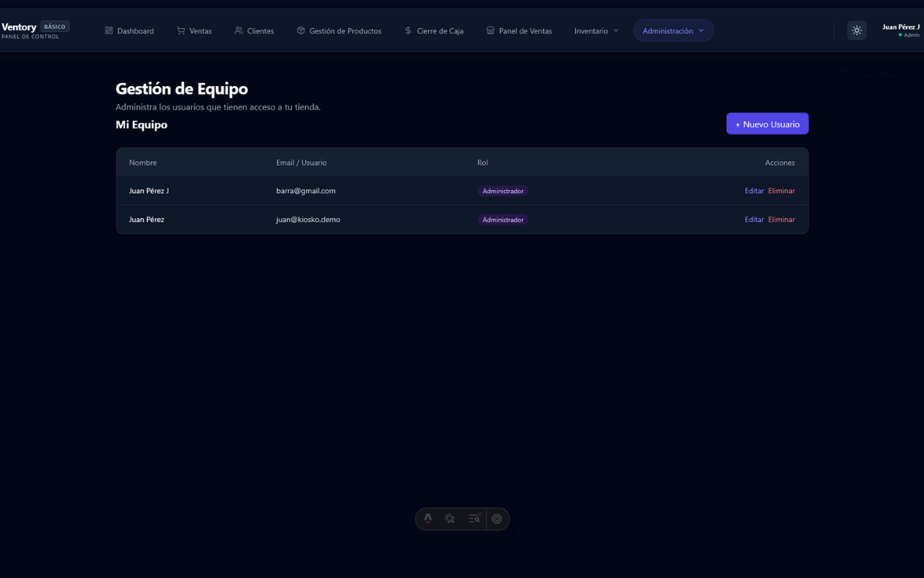Click the Astro logo in dev toolbar
Screen dimensions: 924x578
[x=428, y=519]
